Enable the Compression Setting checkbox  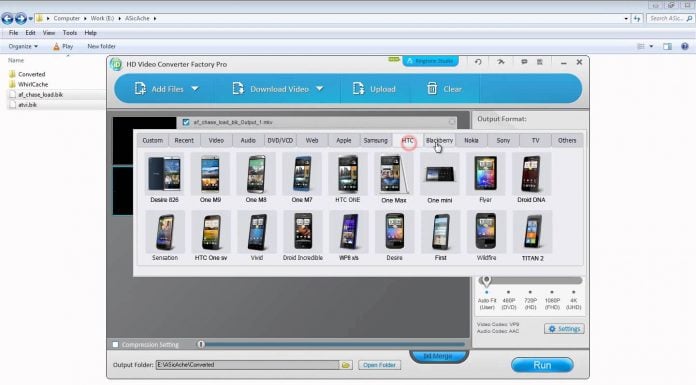115,345
